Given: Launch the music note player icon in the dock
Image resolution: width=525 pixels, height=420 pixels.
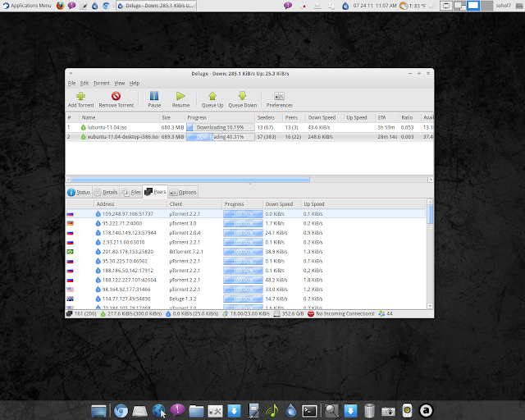Looking at the screenshot, I should 272,411.
